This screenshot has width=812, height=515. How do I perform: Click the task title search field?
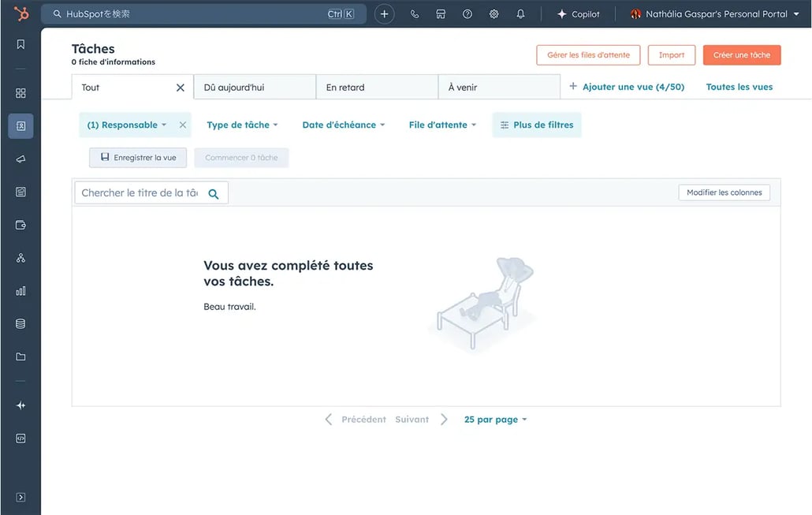pos(140,192)
